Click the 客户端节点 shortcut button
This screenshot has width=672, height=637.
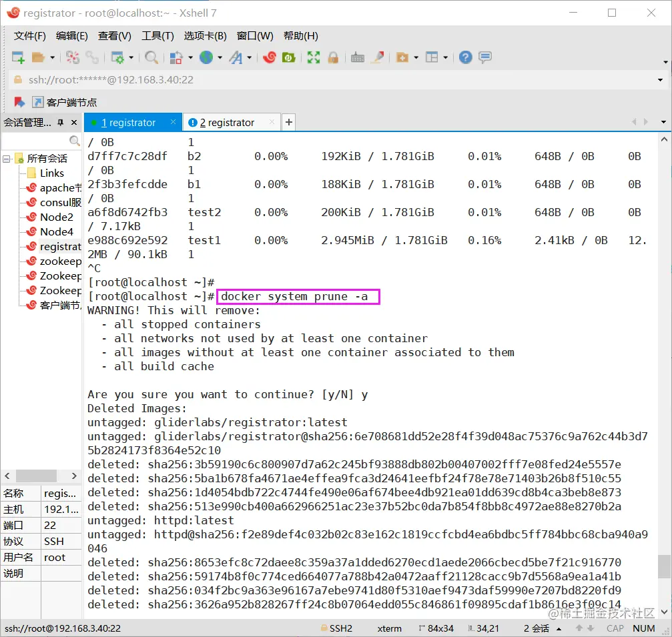point(65,102)
